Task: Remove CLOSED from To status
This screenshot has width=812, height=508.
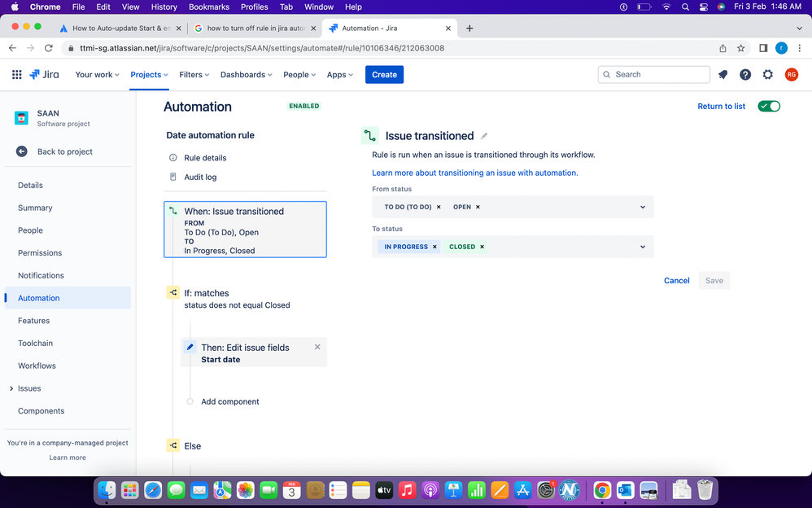Action: pos(482,247)
